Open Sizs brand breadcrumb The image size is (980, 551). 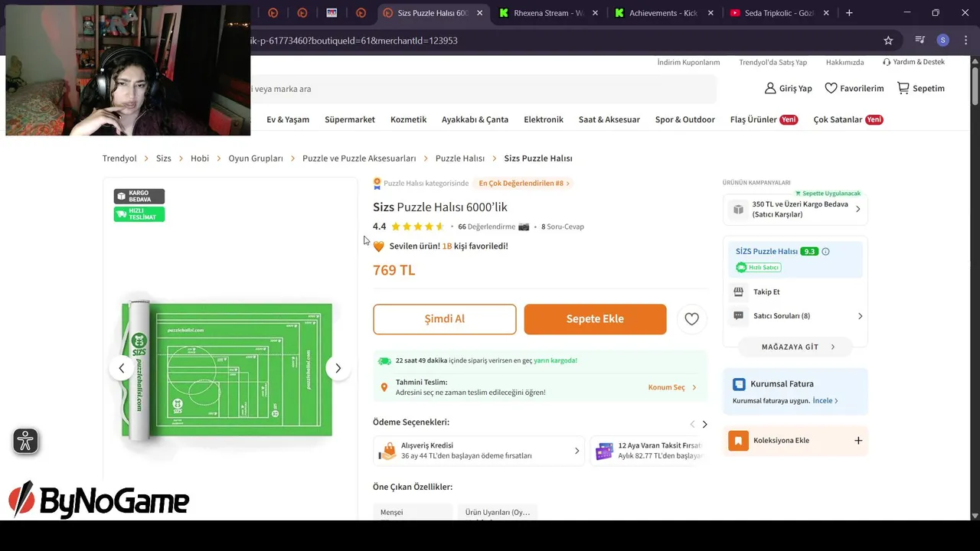coord(164,158)
